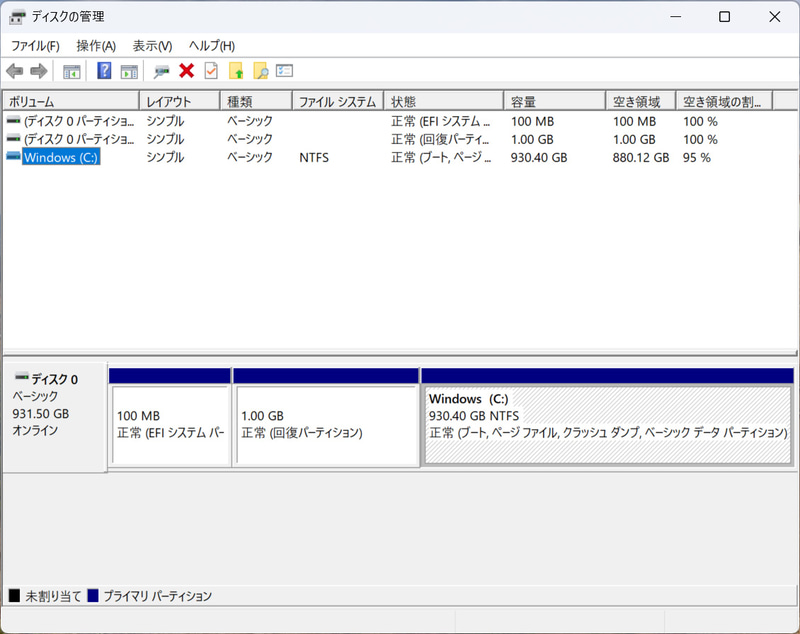Click the ディスク 0 disk label panel
This screenshot has width=800, height=634.
coord(55,417)
